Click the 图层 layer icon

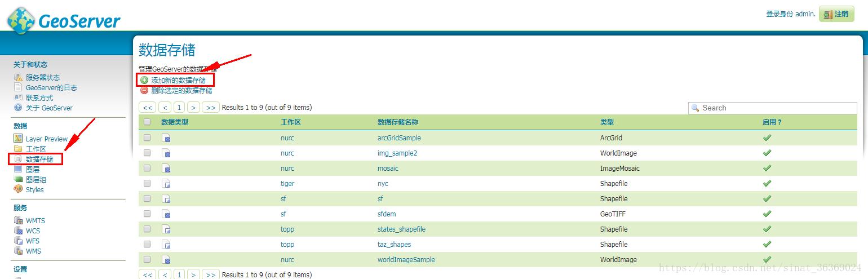click(18, 169)
